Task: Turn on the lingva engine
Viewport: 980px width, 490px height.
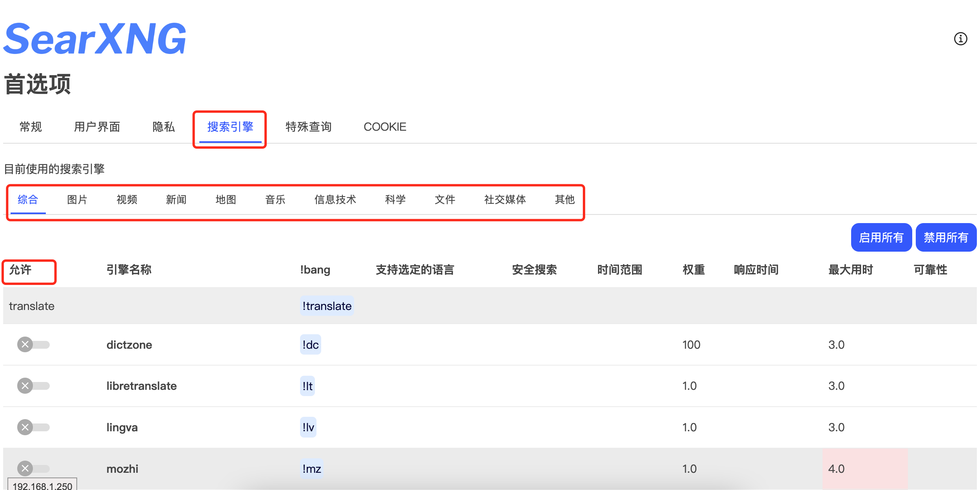Action: [x=33, y=427]
